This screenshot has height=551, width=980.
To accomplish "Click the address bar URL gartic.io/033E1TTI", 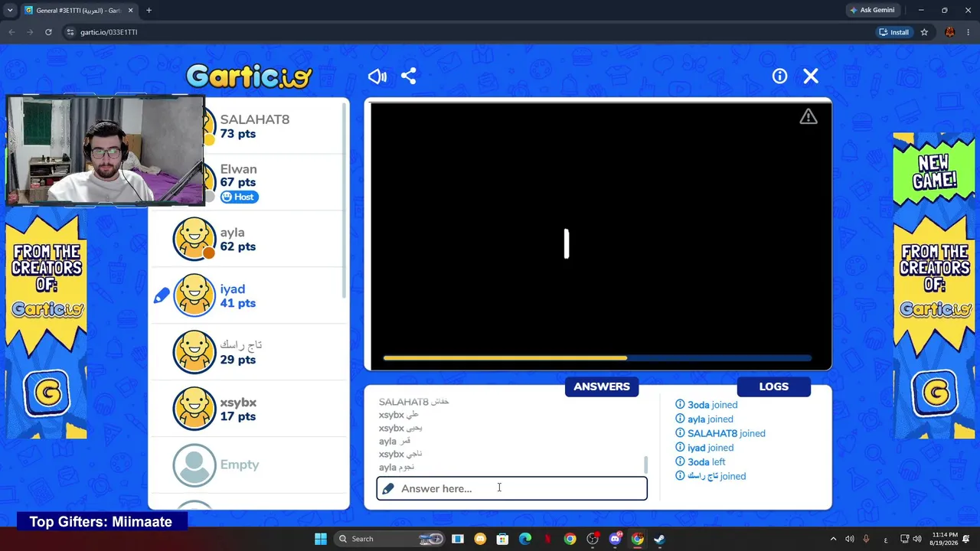I will [x=109, y=32].
